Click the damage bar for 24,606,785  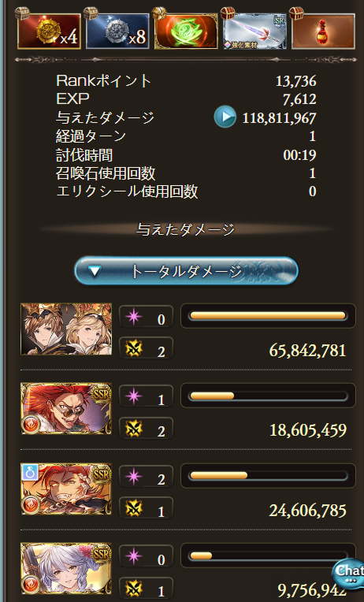click(x=268, y=476)
